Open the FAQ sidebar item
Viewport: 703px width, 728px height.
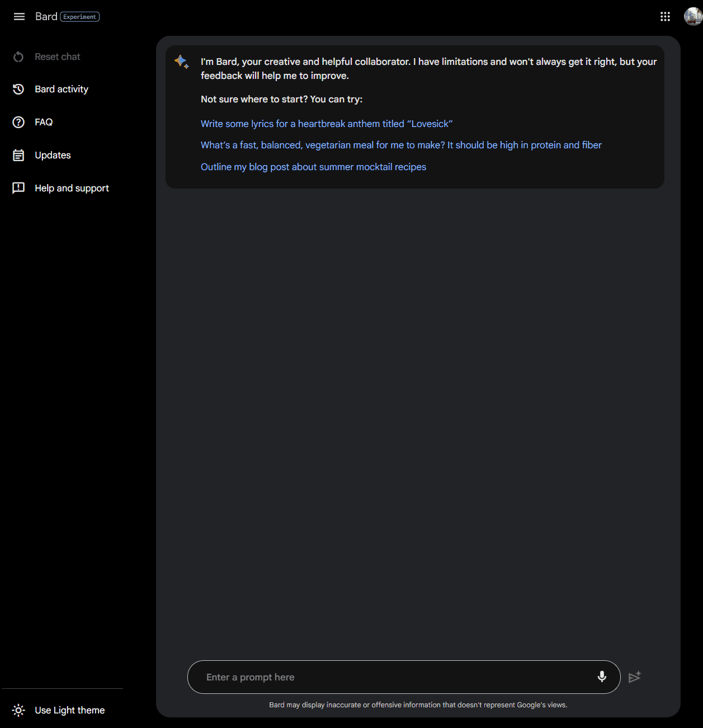tap(44, 123)
